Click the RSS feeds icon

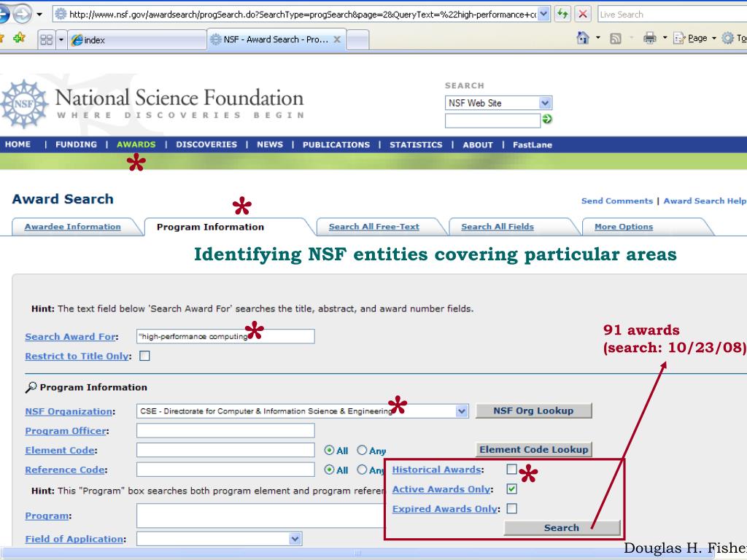point(616,39)
